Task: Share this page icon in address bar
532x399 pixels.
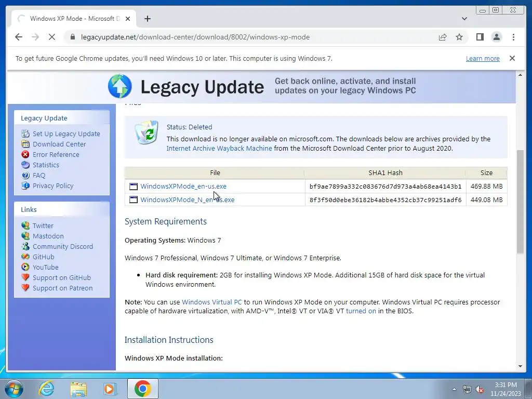Action: click(443, 37)
